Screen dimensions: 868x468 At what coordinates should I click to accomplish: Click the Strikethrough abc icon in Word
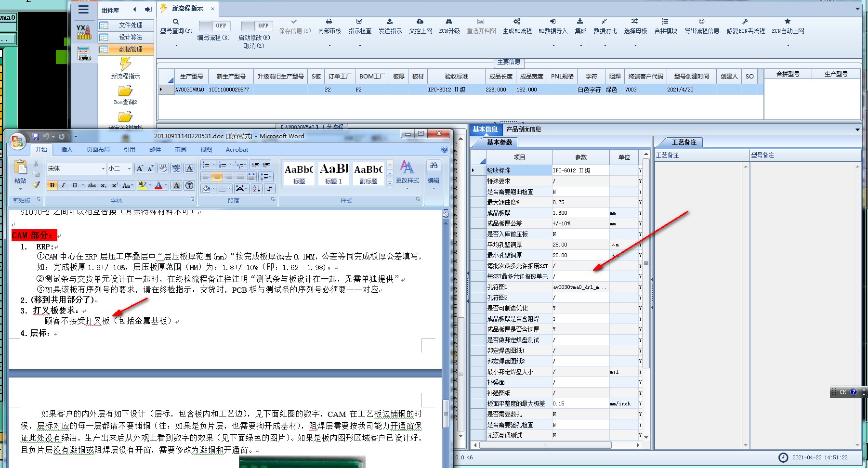[92, 185]
